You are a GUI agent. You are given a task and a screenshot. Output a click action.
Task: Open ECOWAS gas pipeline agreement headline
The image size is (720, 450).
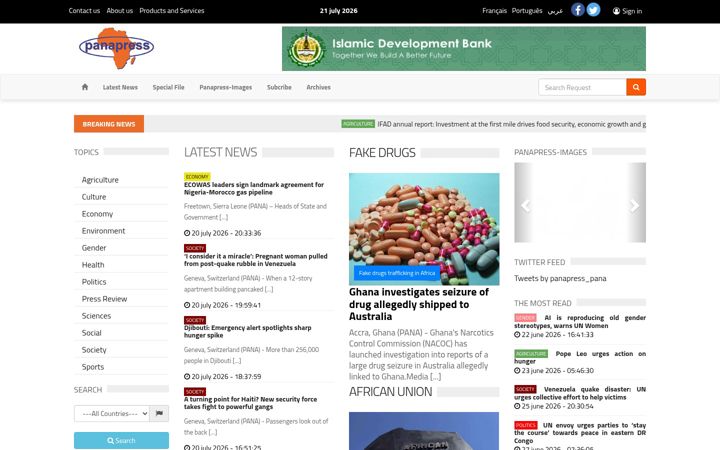click(x=254, y=188)
